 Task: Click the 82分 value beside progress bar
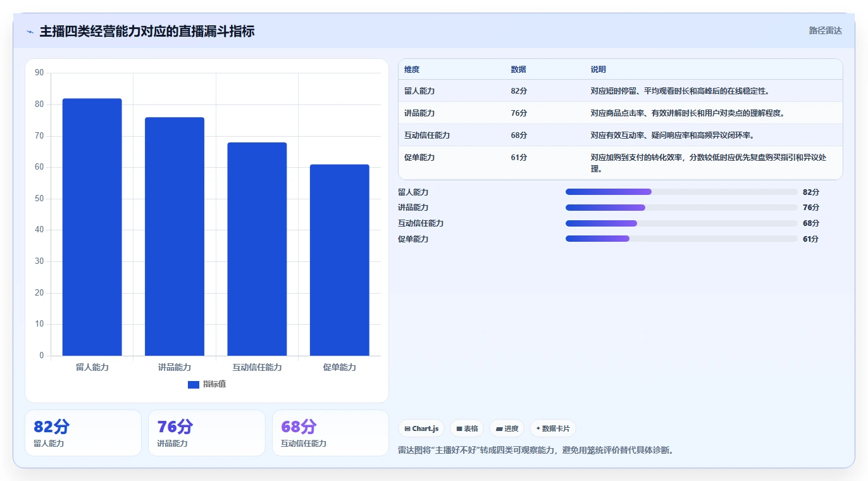(x=811, y=192)
